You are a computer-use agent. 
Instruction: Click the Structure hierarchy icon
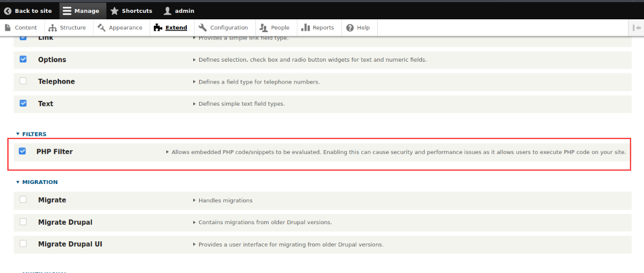point(52,28)
